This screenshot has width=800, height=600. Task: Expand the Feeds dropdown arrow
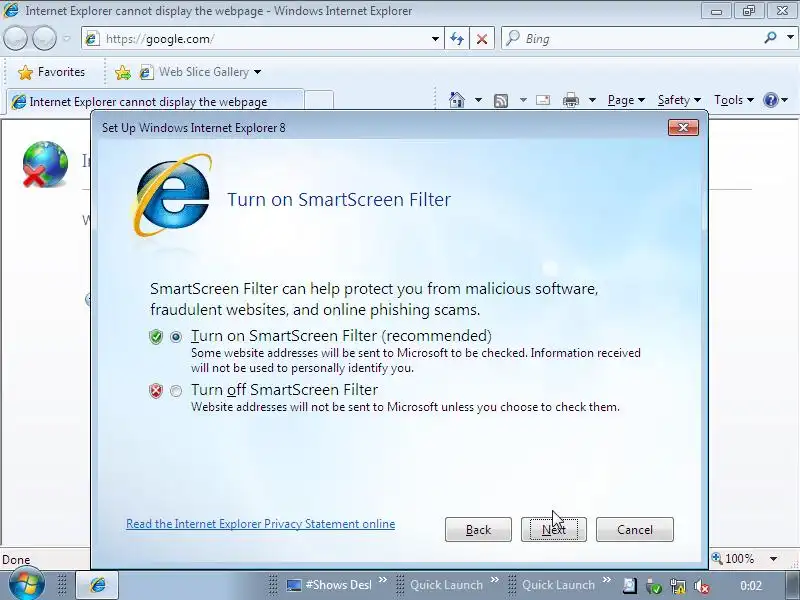[x=523, y=100]
